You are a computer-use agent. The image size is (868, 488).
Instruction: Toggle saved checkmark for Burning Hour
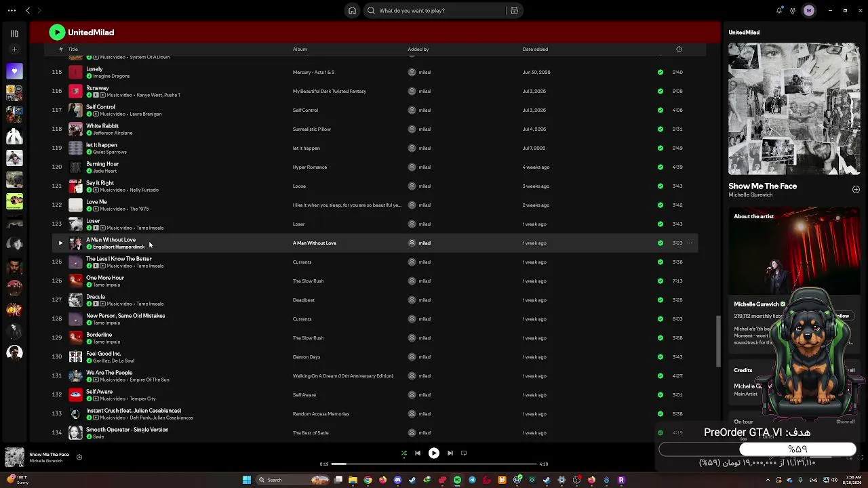660,167
